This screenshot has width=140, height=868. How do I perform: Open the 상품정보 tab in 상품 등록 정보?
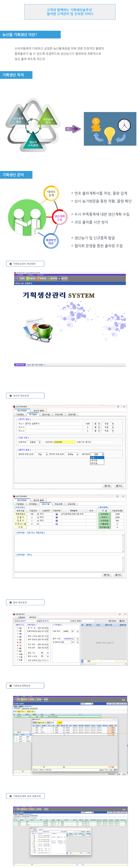(21, 617)
